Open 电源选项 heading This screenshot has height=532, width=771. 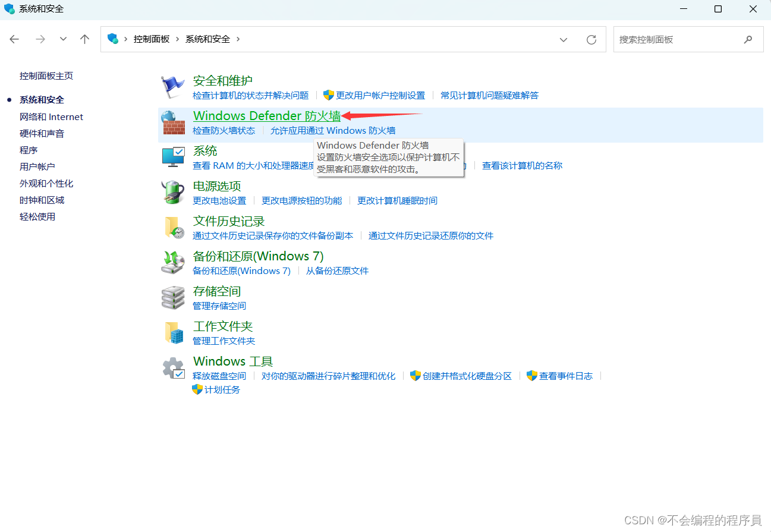(217, 186)
